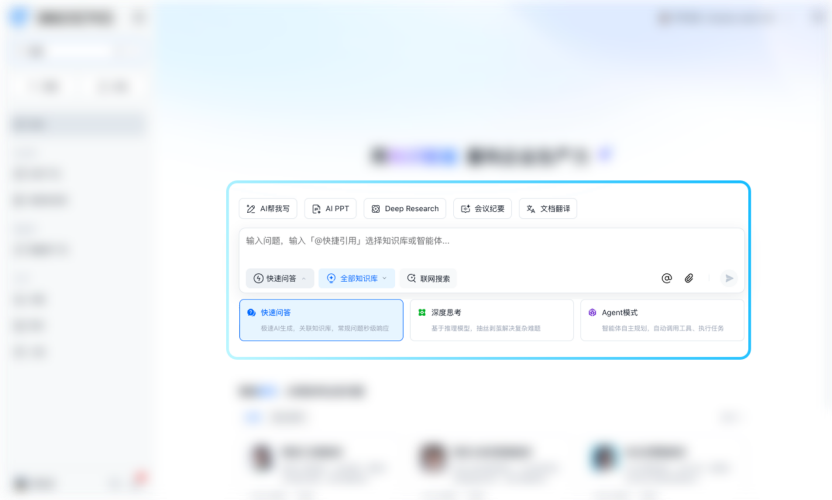
Task: Click the send arrow icon
Action: [729, 278]
